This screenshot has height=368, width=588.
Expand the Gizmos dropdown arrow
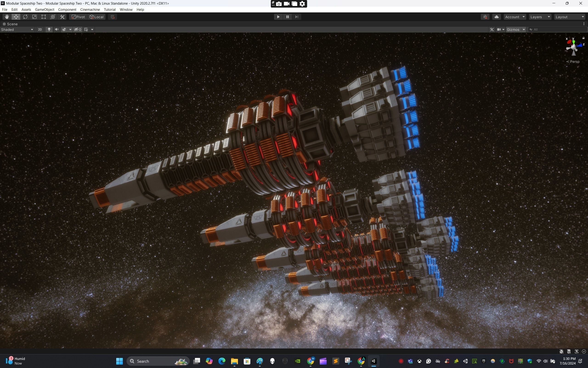[x=524, y=29]
